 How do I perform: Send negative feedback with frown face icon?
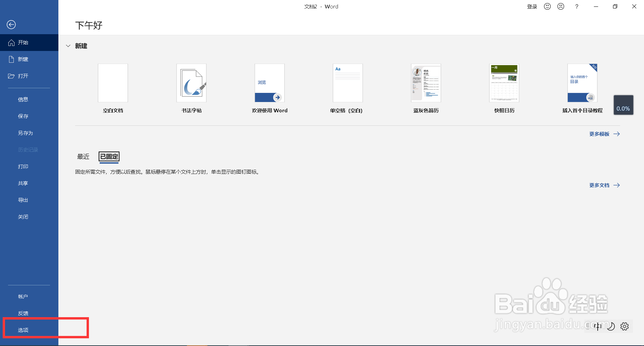click(561, 6)
